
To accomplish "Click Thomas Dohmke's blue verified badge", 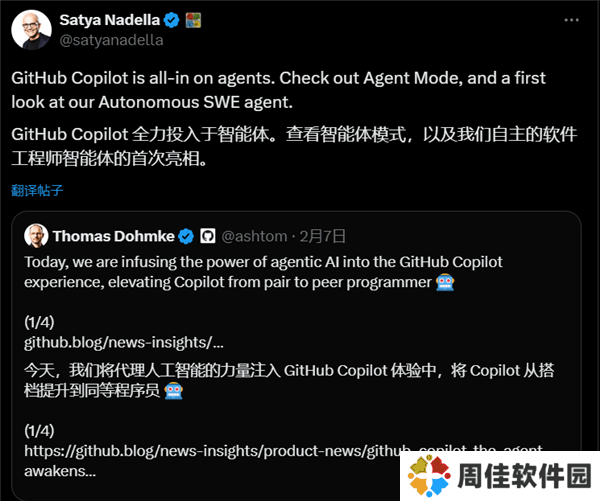I will [186, 236].
